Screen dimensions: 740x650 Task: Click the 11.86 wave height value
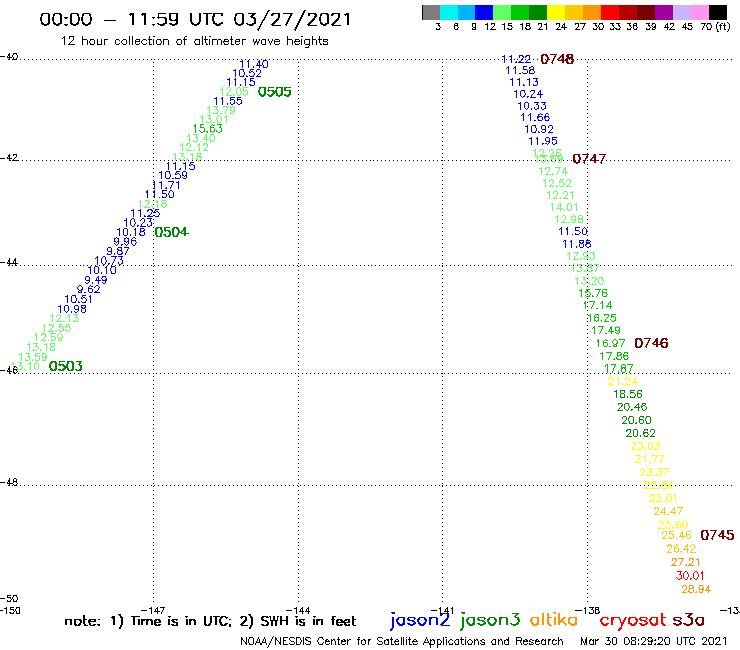tap(577, 244)
